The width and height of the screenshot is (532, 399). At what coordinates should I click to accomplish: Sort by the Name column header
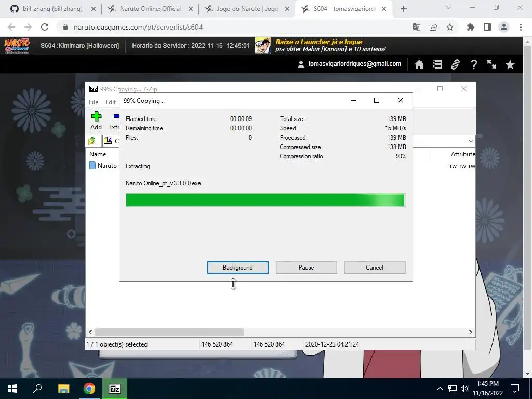click(x=98, y=154)
